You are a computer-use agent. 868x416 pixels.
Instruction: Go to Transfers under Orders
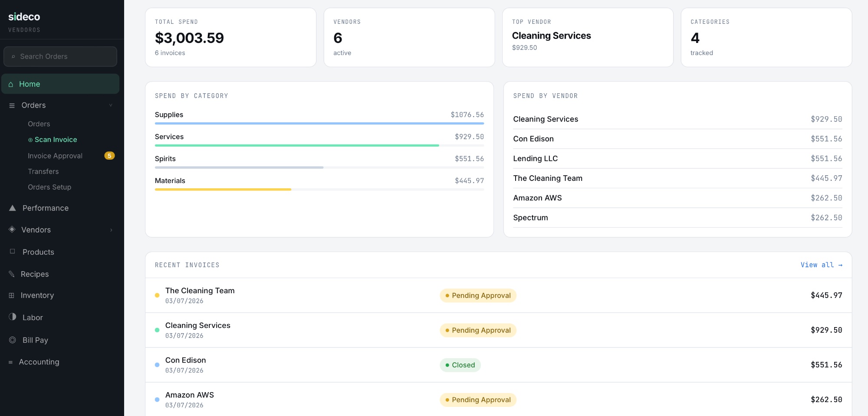[43, 171]
